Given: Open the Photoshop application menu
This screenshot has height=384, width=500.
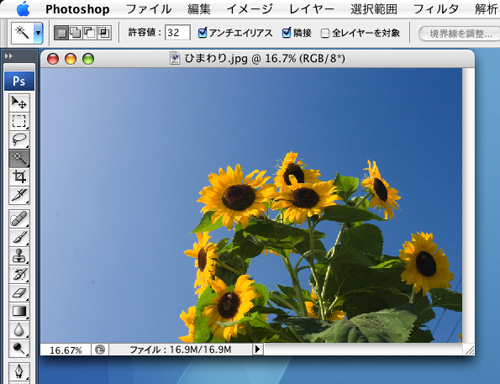Looking at the screenshot, I should [77, 9].
